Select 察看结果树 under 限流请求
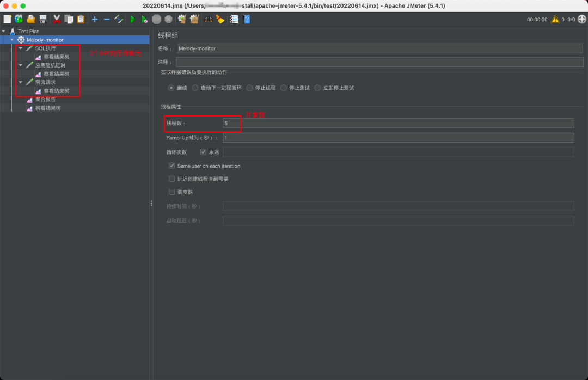588x380 pixels. 56,91
